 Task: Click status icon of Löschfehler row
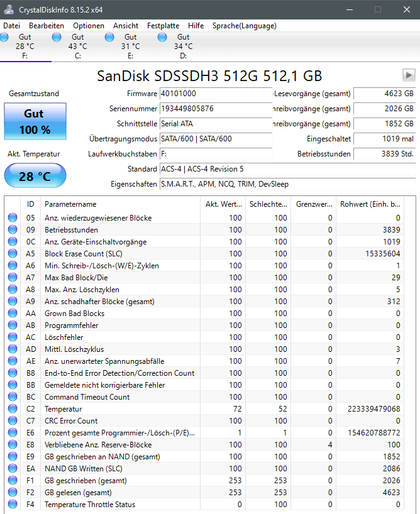click(x=13, y=337)
